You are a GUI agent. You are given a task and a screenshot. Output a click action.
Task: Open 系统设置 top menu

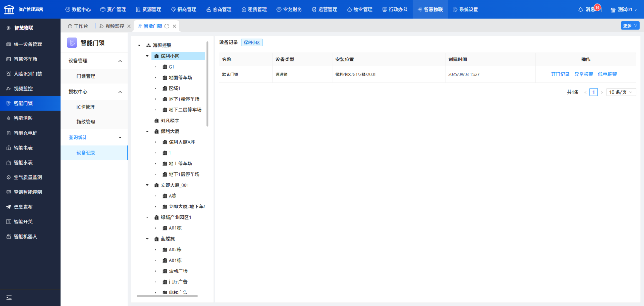465,9
